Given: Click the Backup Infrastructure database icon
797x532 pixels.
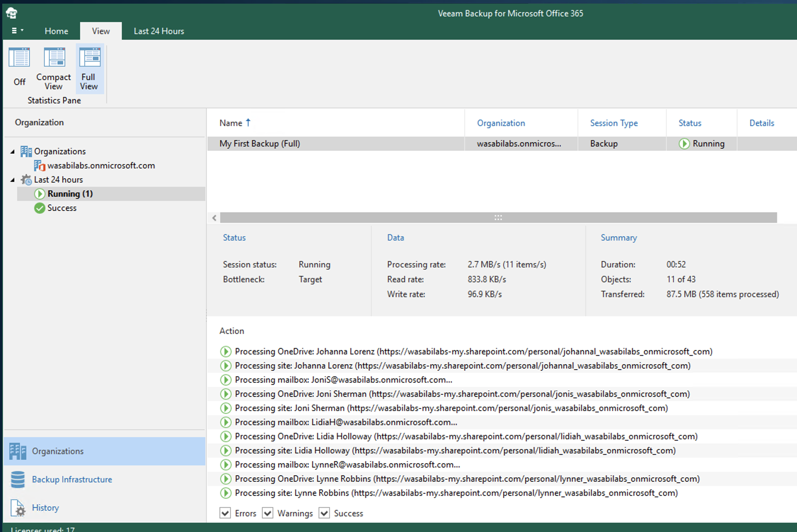Looking at the screenshot, I should click(x=18, y=479).
